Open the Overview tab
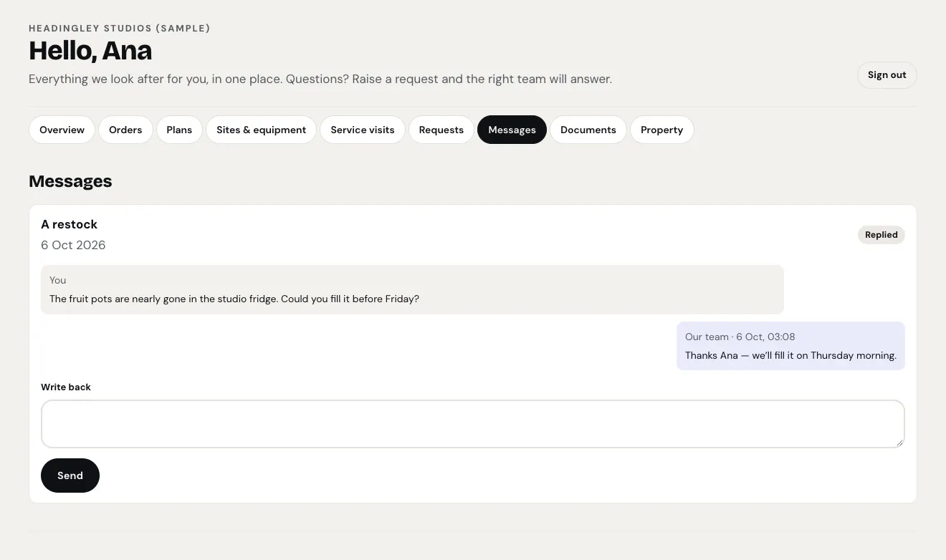Image resolution: width=946 pixels, height=560 pixels. [x=62, y=130]
